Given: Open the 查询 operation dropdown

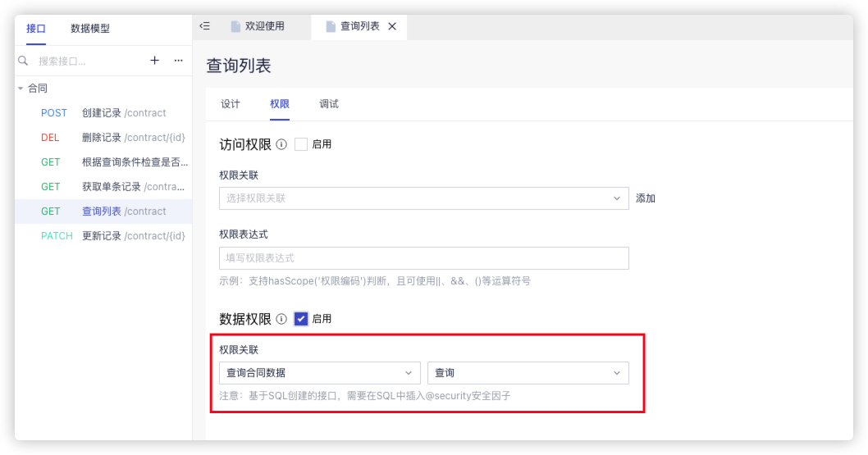Looking at the screenshot, I should [528, 373].
